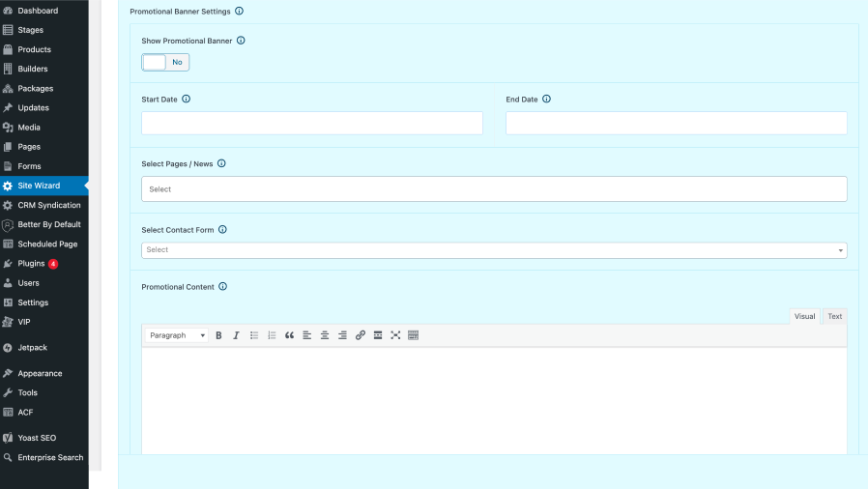Viewport: 868px width, 489px height.
Task: Align text center in editor
Action: pyautogui.click(x=325, y=335)
